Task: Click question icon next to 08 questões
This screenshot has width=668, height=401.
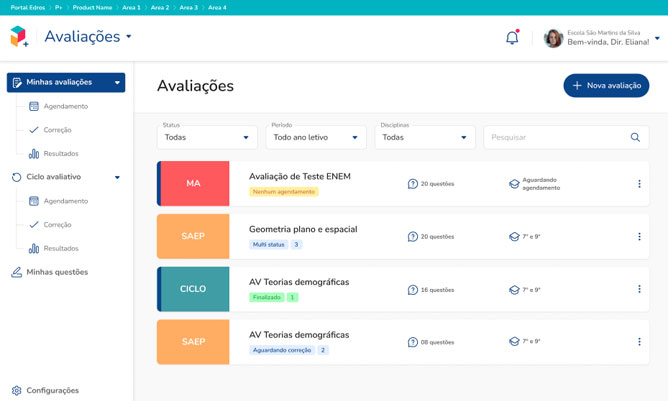Action: pyautogui.click(x=412, y=342)
